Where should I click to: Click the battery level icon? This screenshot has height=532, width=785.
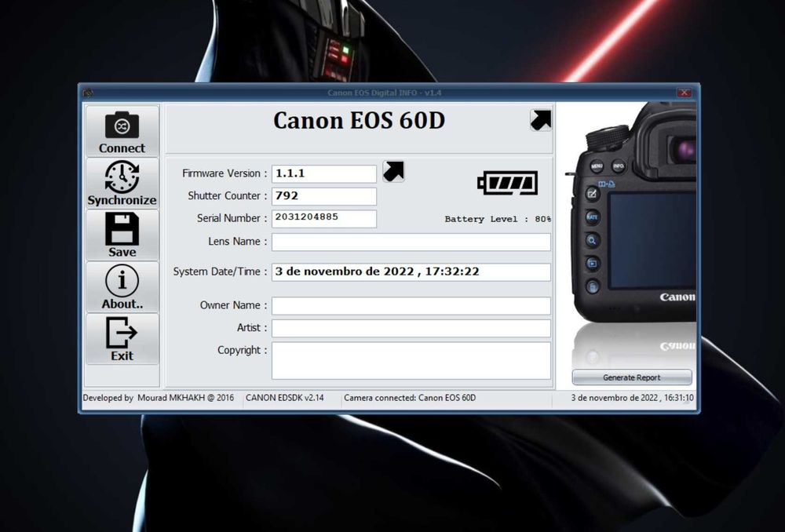507,183
